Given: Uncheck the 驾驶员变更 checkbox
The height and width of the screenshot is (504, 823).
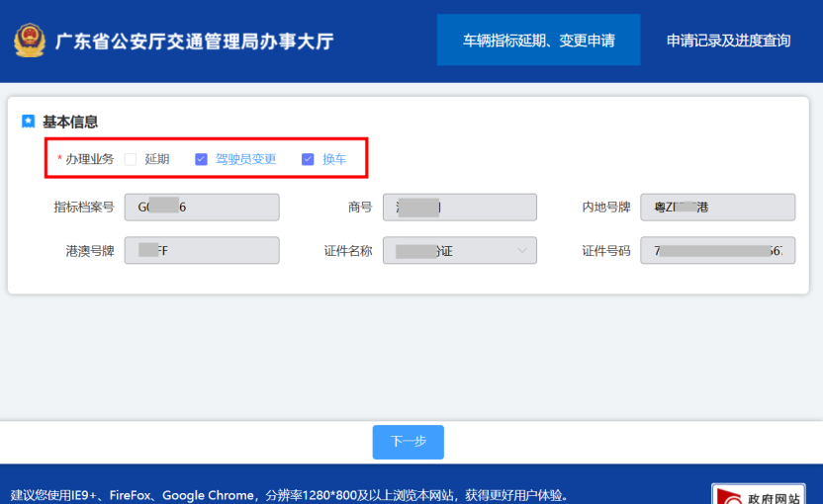Looking at the screenshot, I should 201,159.
